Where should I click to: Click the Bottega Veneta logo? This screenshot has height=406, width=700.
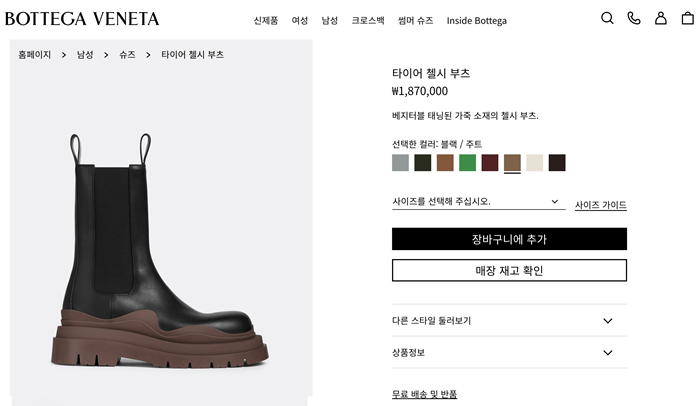tap(82, 19)
